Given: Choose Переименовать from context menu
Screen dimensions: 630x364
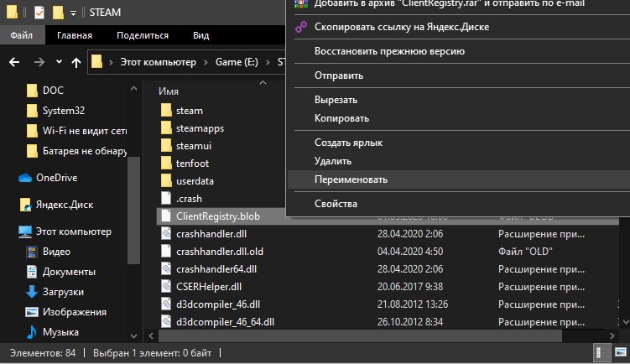Looking at the screenshot, I should (458, 179).
